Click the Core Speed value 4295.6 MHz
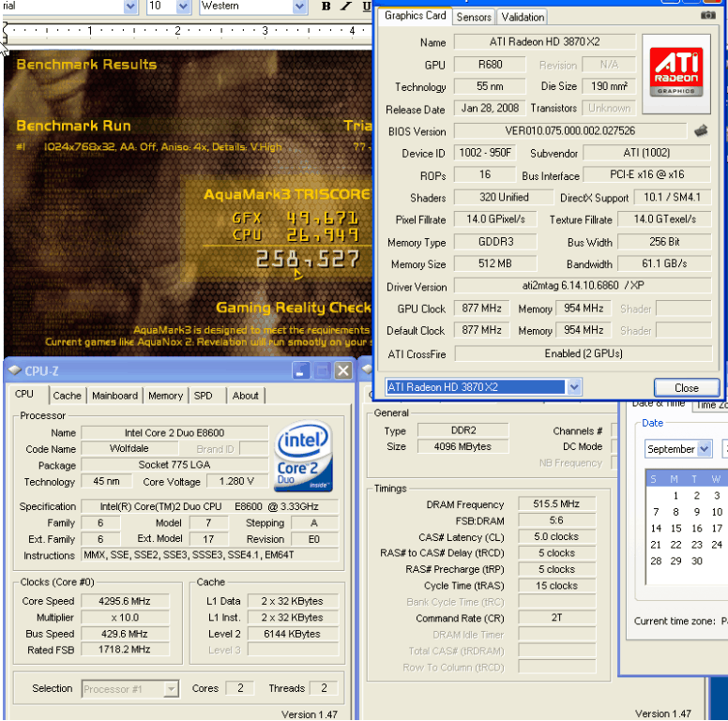728x721 pixels. (125, 601)
